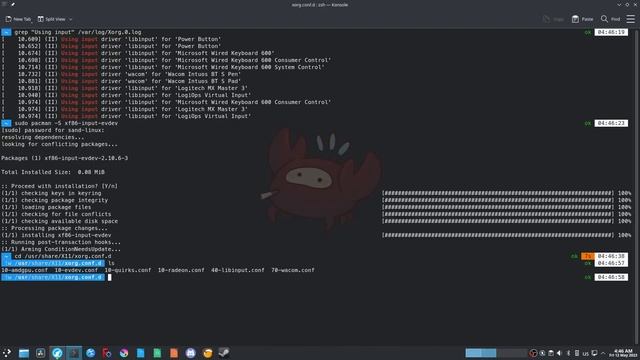
Task: Click the Split View toolbar button
Action: tap(51, 19)
